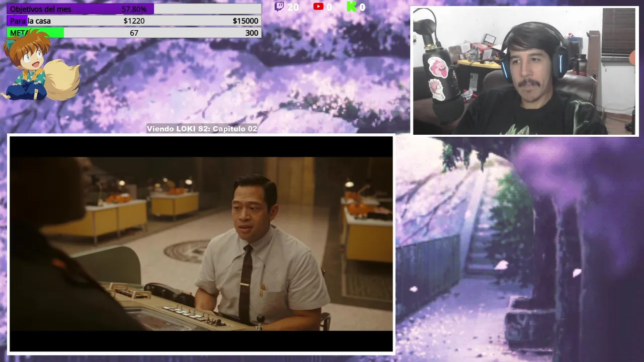Click the $1220 amount text
Viewport: 644px width, 362px height.
(x=134, y=21)
